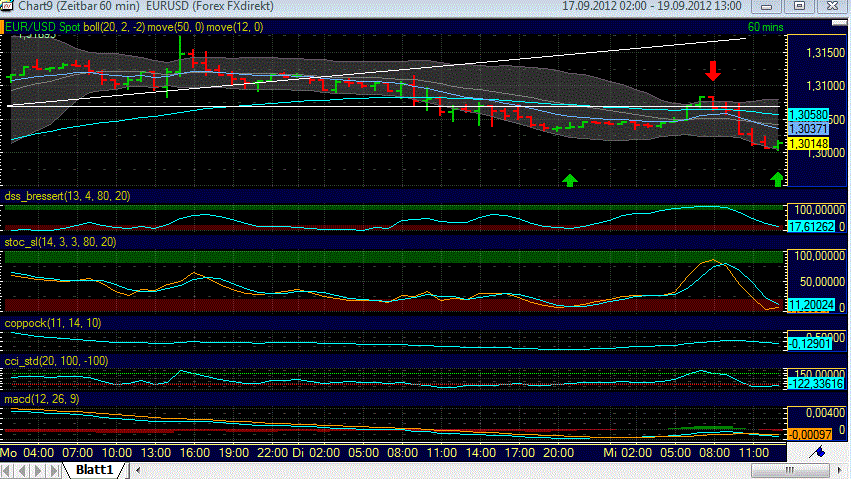Click the date range 17.09.2012 – 19.09.2012 text
851x479 pixels.
click(x=651, y=6)
